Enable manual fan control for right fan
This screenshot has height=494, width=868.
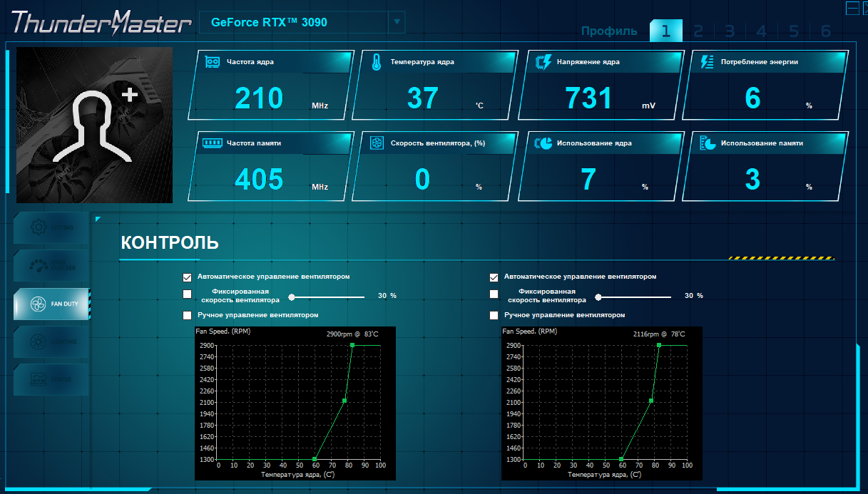(x=494, y=314)
